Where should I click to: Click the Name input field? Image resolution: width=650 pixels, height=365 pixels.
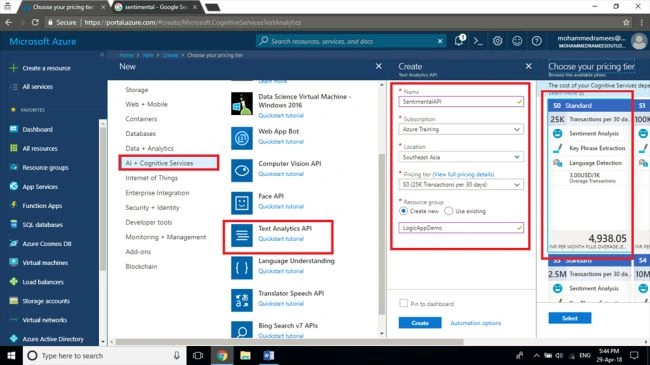pos(461,102)
